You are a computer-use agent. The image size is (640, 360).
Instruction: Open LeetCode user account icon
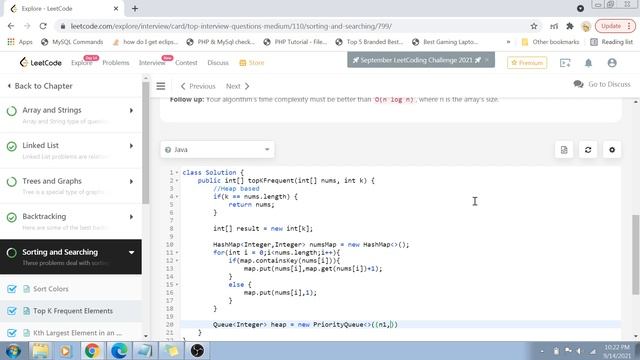tap(612, 63)
